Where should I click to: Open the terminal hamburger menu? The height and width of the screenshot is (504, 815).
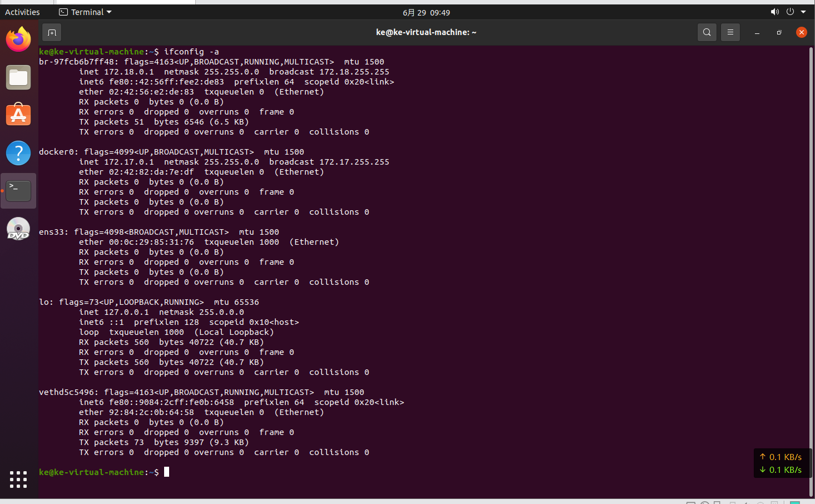tap(730, 32)
